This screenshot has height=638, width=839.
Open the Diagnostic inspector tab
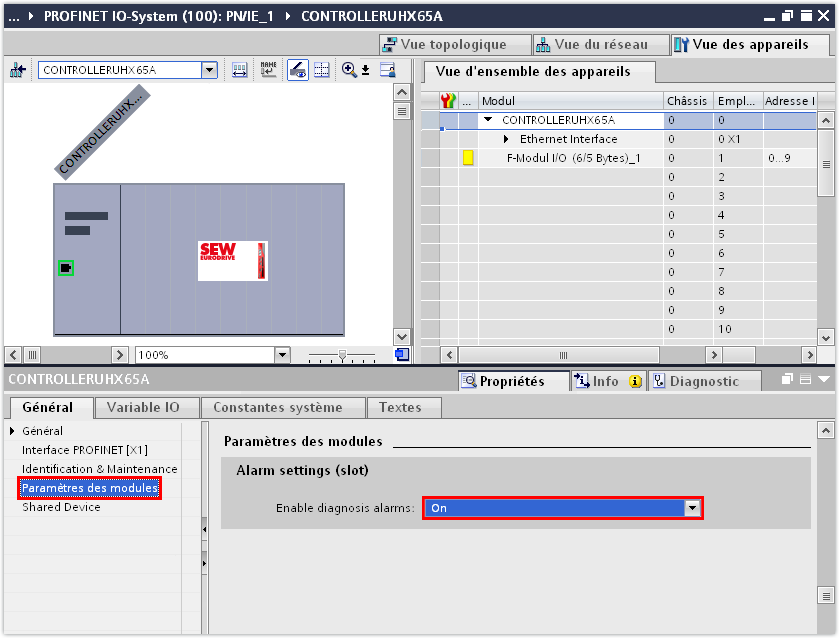(703, 381)
